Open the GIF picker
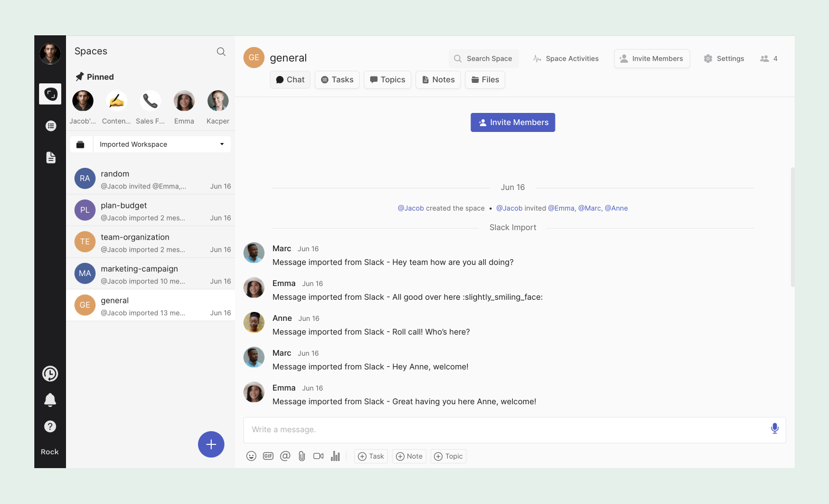 268,456
